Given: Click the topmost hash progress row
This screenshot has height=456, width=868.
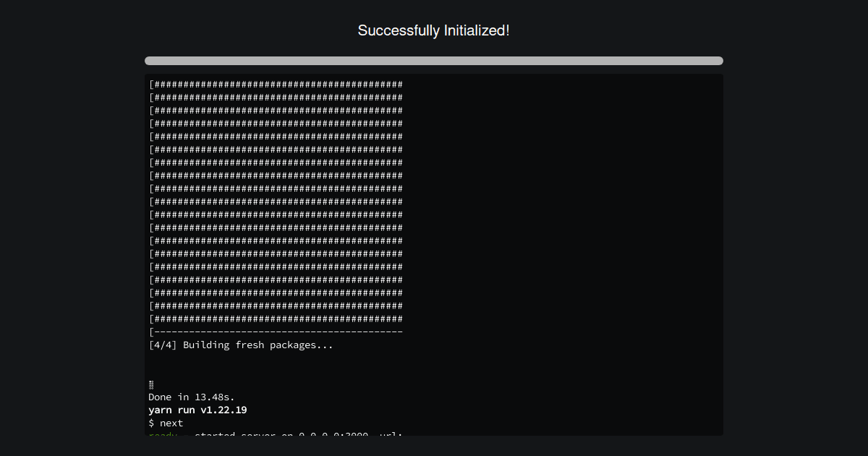Looking at the screenshot, I should [275, 84].
